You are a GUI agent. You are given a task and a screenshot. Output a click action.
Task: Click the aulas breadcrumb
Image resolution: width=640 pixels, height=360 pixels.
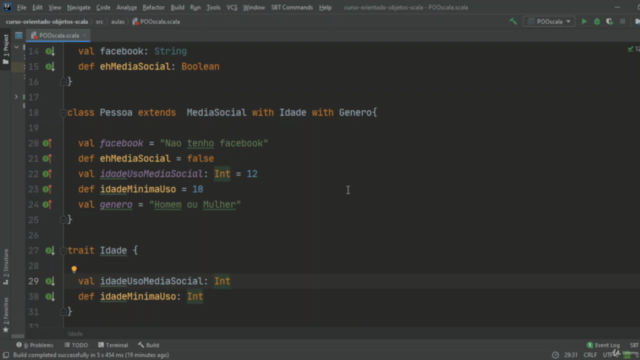[x=118, y=22]
